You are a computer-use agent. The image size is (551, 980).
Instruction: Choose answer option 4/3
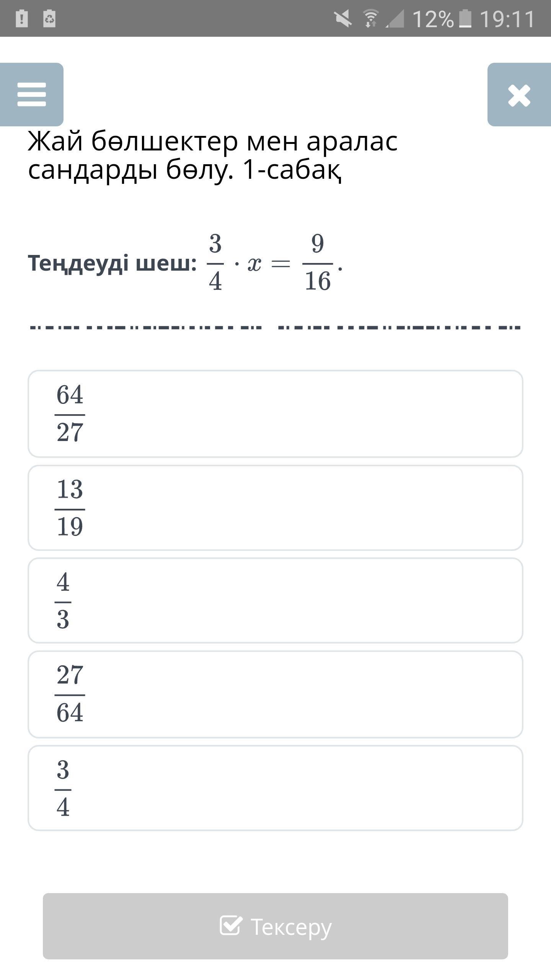275,600
